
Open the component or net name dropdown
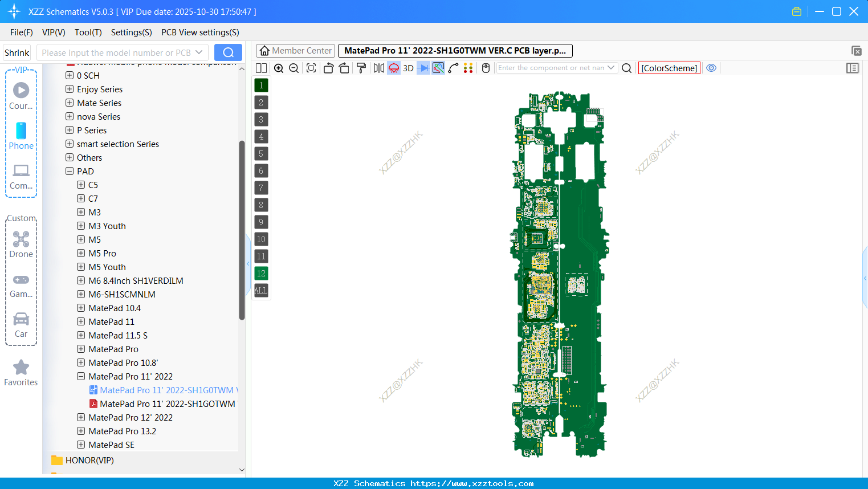(x=611, y=68)
